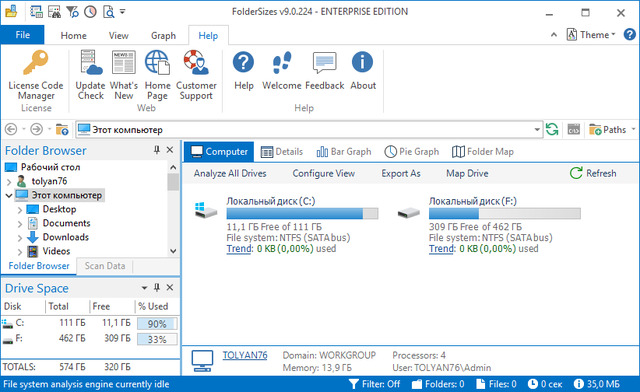Open the What's New page
Image resolution: width=640 pixels, height=392 pixels.
coord(124,76)
